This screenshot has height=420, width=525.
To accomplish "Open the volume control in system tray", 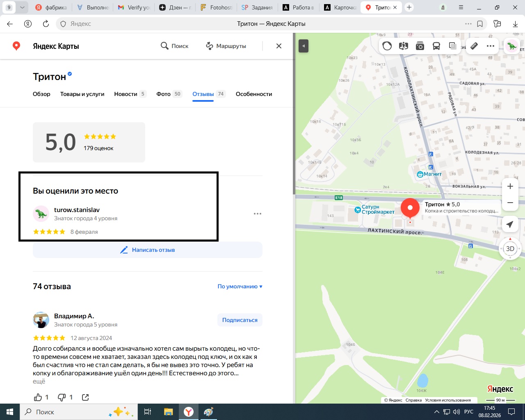I will coord(457,412).
